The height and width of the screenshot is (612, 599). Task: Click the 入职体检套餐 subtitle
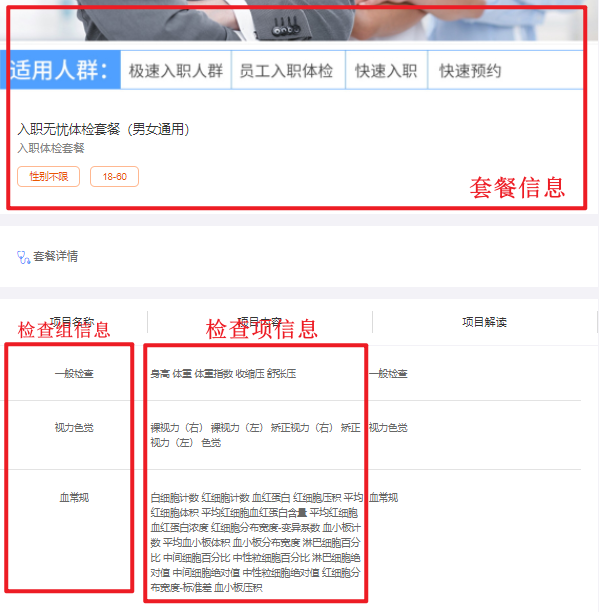(x=51, y=148)
